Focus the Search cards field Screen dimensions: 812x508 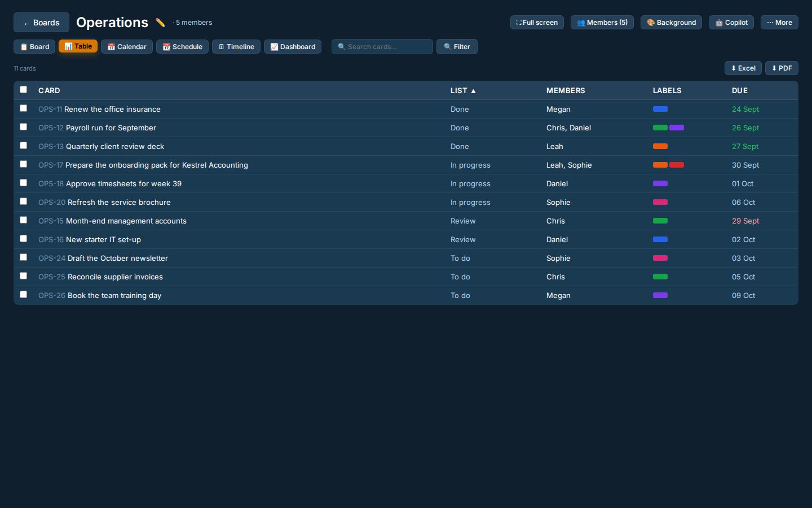382,46
